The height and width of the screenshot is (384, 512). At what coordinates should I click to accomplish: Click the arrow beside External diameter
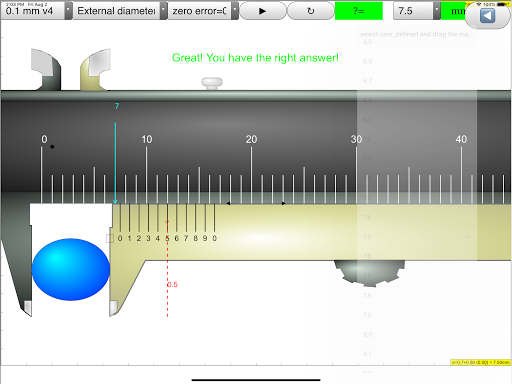[163, 11]
